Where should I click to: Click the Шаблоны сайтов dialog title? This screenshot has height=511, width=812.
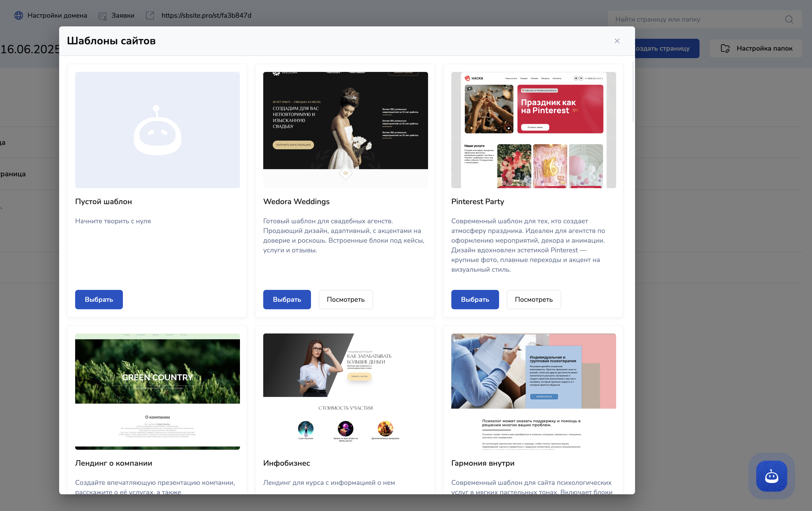(111, 41)
